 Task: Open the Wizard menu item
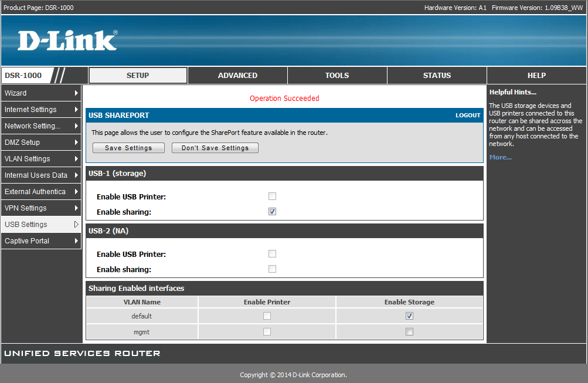pyautogui.click(x=41, y=93)
